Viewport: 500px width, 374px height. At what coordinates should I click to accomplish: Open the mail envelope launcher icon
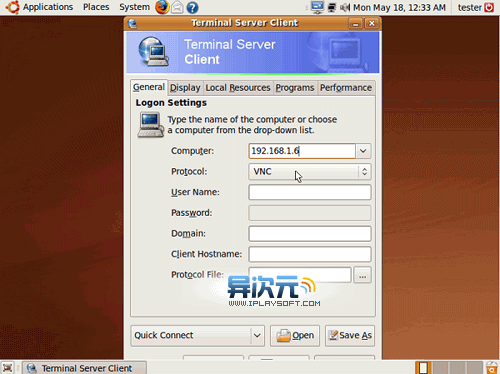point(177,7)
